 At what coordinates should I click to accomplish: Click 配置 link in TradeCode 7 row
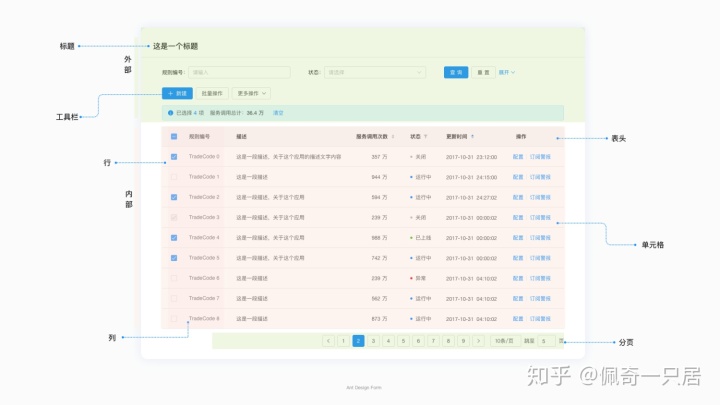[x=518, y=298]
